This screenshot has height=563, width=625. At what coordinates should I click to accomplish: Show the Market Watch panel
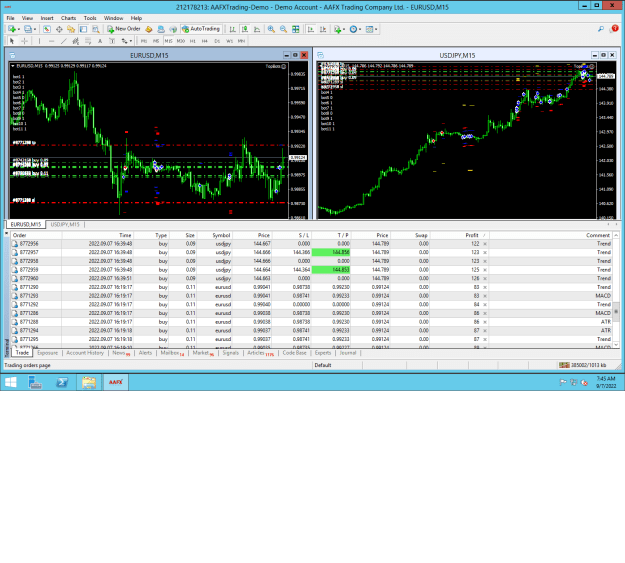tap(47, 29)
